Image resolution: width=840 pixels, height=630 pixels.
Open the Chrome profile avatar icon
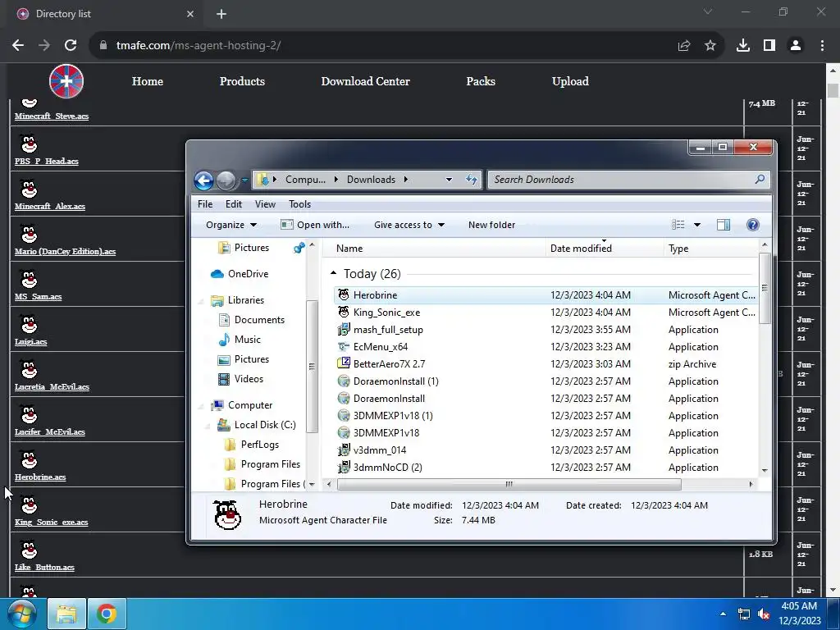pyautogui.click(x=796, y=46)
